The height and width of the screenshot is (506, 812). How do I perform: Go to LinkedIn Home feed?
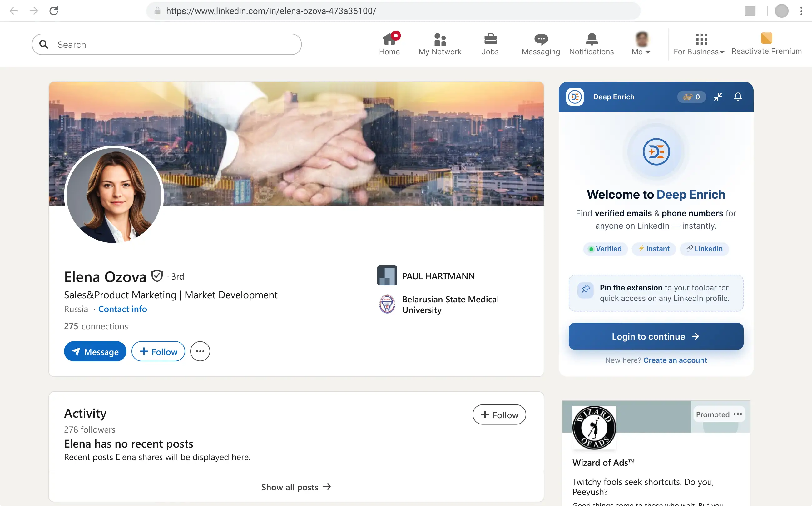coord(389,44)
